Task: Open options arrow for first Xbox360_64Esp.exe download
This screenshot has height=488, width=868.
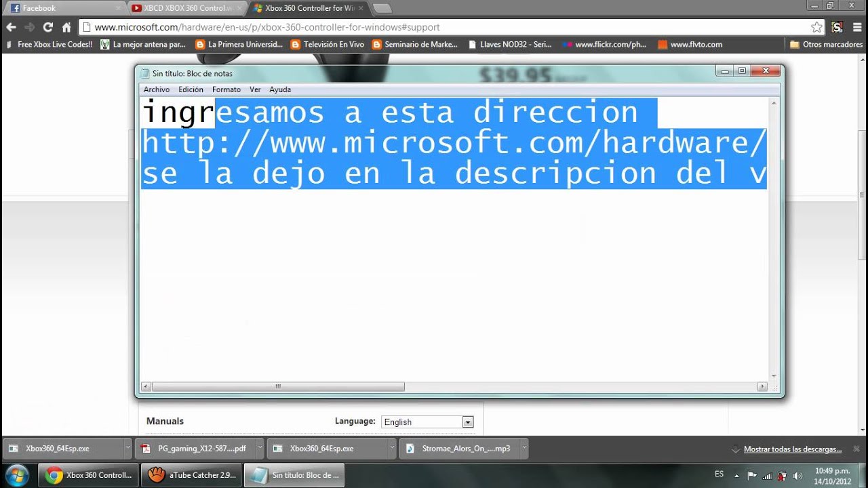Action: [127, 448]
